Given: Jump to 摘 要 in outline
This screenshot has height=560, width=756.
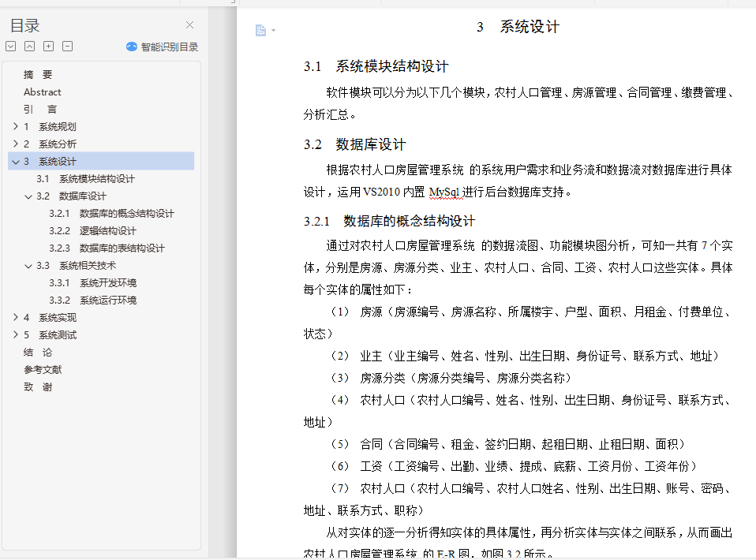Looking at the screenshot, I should 38,75.
